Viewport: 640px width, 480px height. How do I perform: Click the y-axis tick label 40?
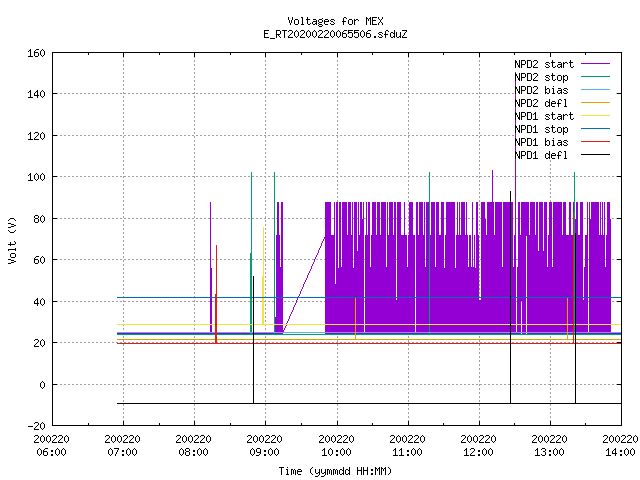[39, 302]
